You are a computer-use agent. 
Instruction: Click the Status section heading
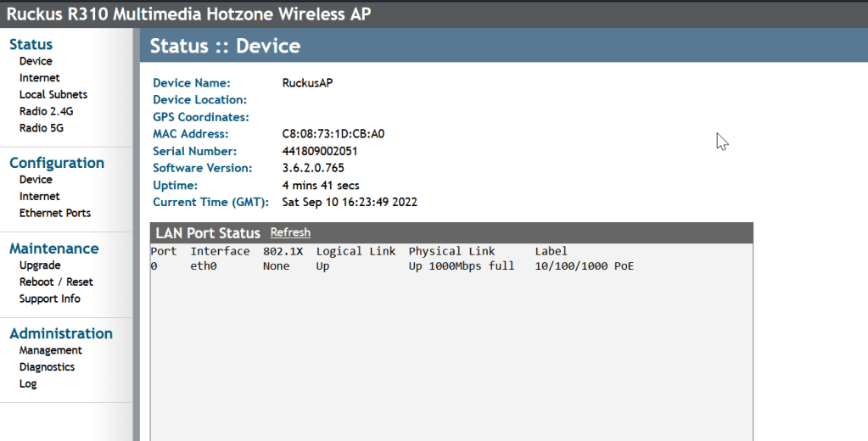[x=31, y=44]
